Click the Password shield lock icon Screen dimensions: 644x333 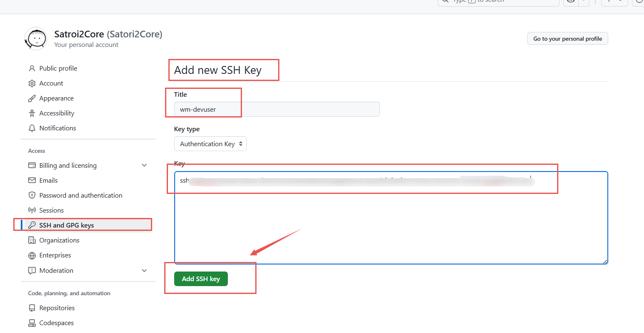32,195
